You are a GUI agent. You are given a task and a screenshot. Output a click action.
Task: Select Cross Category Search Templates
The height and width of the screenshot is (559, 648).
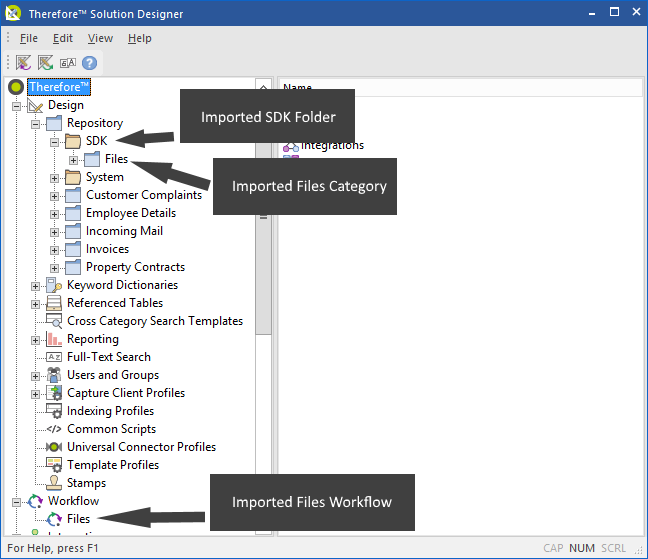click(x=154, y=321)
